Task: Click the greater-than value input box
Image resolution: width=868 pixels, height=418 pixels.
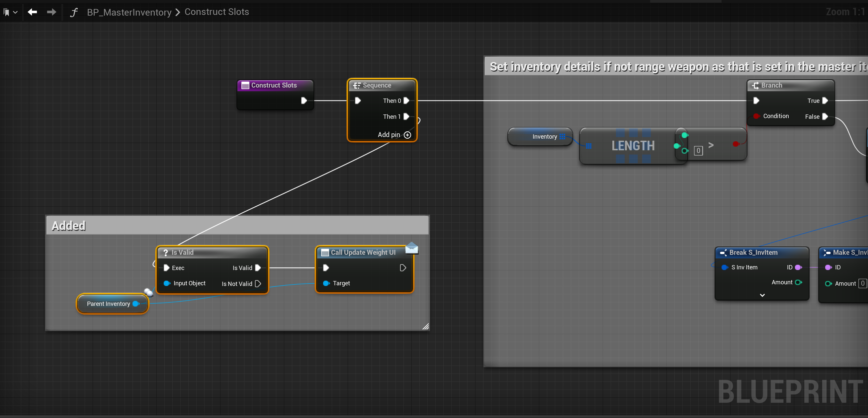Action: (698, 150)
